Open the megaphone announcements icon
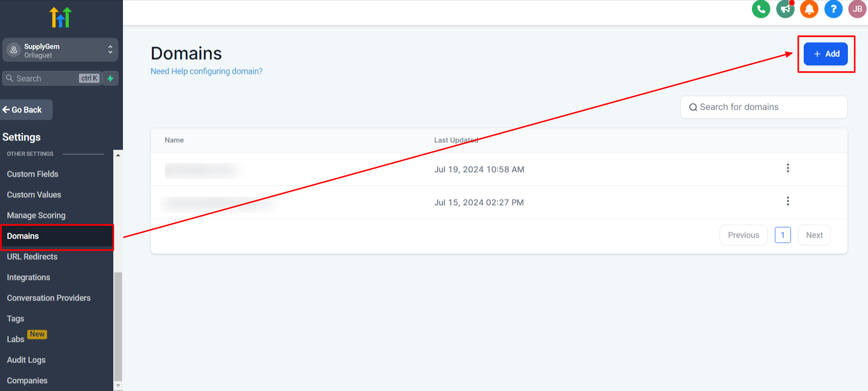 tap(785, 9)
